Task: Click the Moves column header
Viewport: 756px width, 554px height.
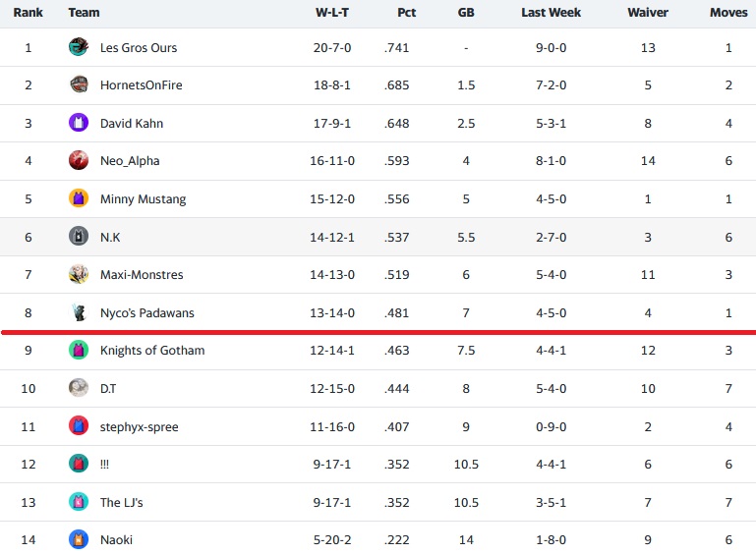Action: pyautogui.click(x=728, y=13)
